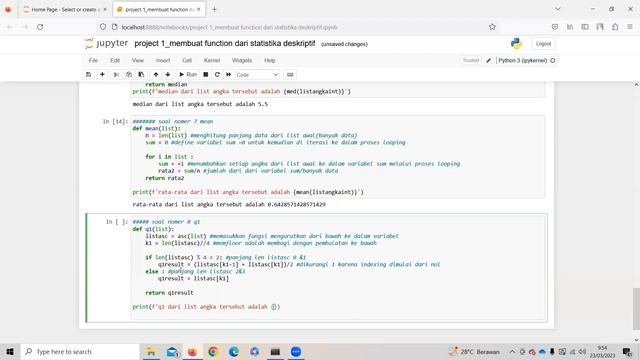The image size is (640, 360).
Task: Click the pencil edit mode indicator
Action: coord(489,60)
